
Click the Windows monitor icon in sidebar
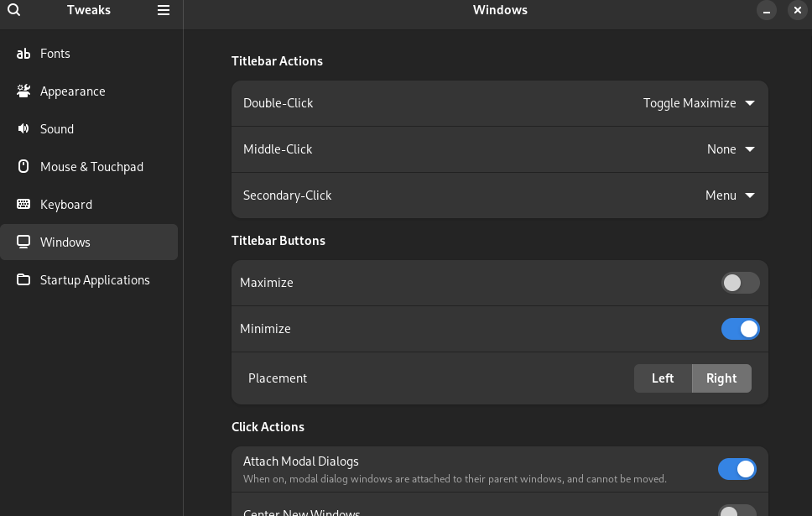coord(23,242)
